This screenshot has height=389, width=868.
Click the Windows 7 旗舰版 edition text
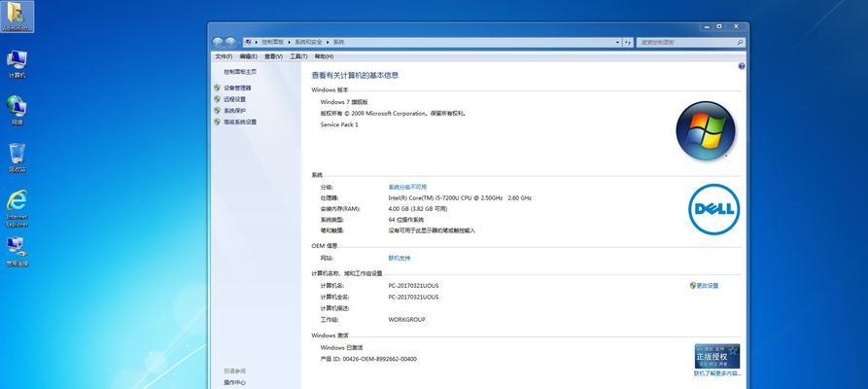click(344, 102)
